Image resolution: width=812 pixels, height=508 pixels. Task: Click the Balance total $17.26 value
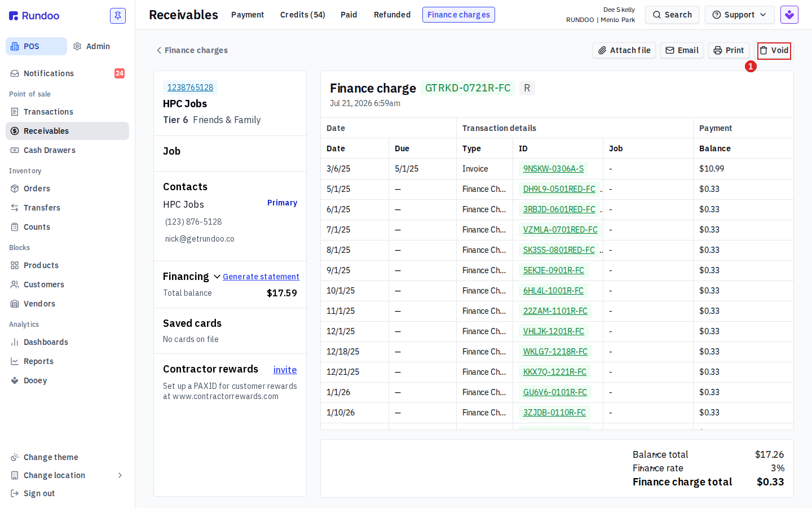(769, 454)
